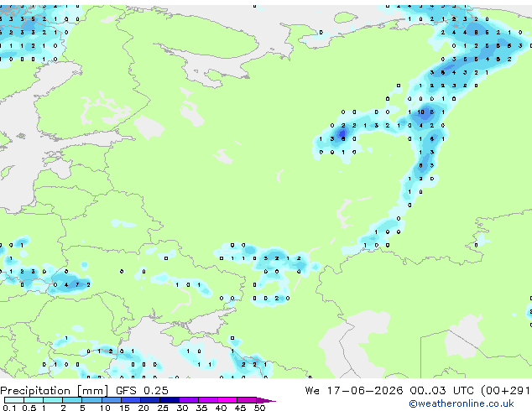
Task: Click the '30' legend scale label
Action: 182,408
